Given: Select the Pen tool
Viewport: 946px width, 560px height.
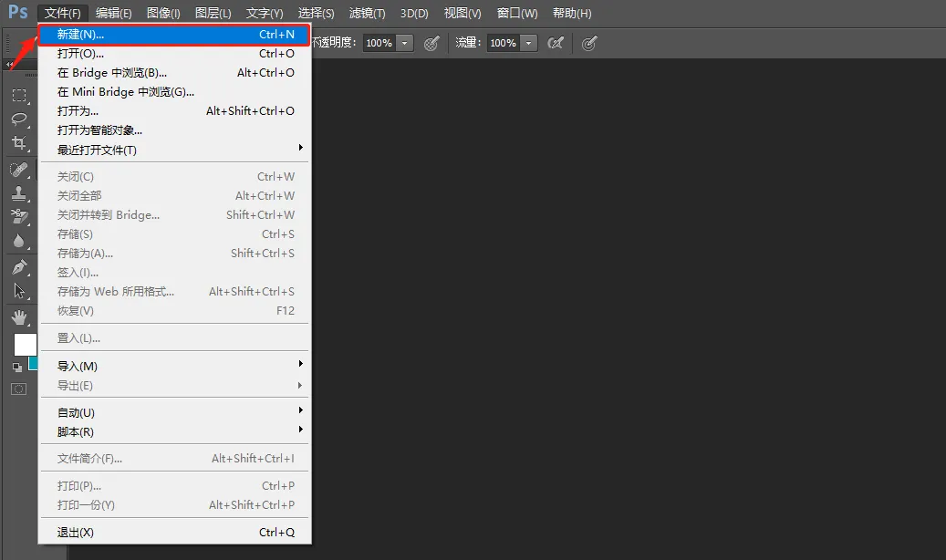Looking at the screenshot, I should click(19, 267).
